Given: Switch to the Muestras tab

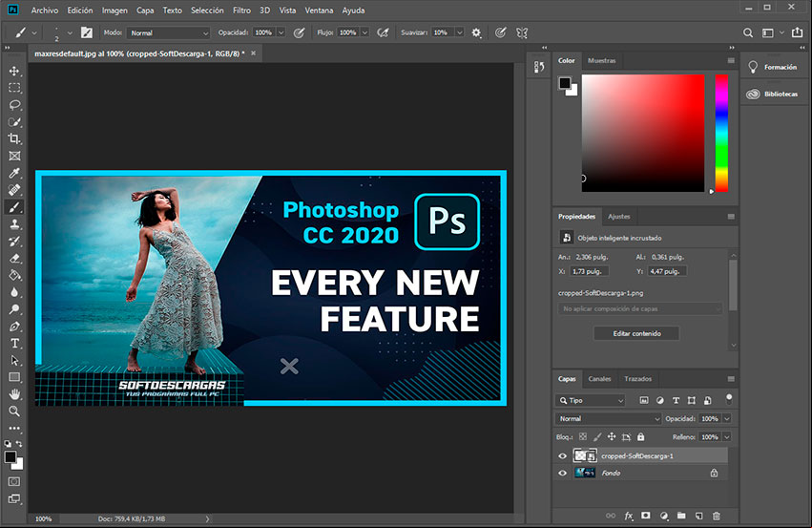Looking at the screenshot, I should (602, 60).
